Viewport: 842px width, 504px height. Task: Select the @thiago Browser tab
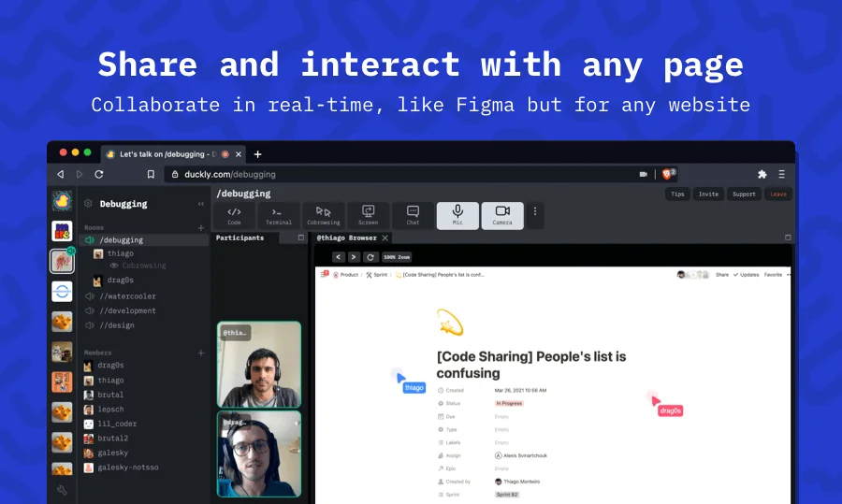click(347, 238)
